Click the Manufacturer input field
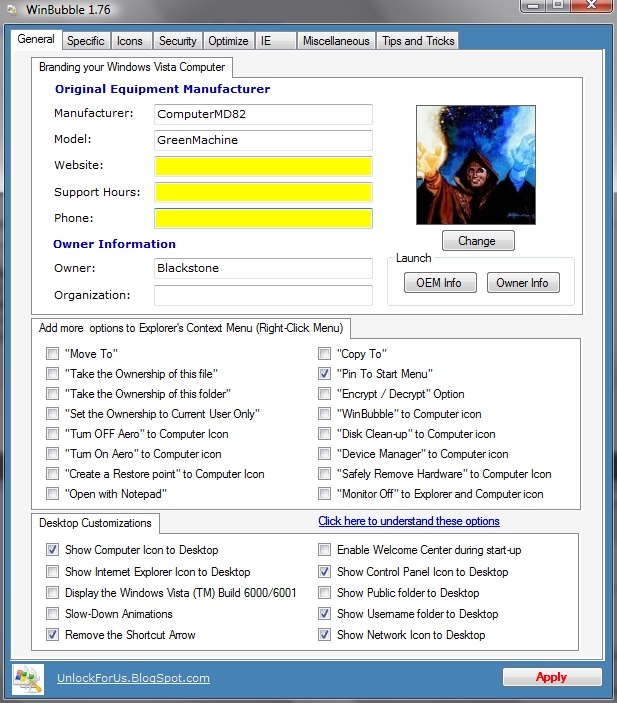 click(x=263, y=114)
